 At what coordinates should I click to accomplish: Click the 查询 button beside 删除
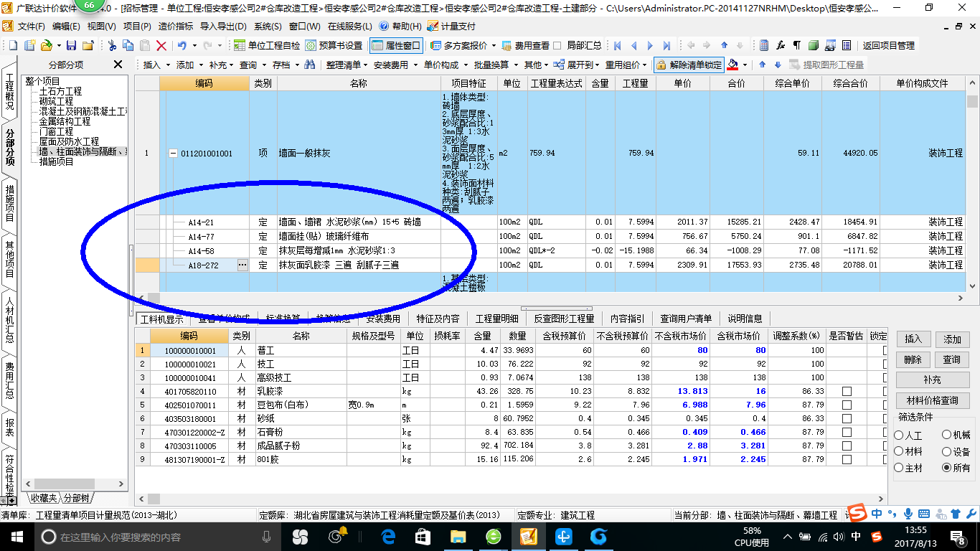click(x=952, y=359)
